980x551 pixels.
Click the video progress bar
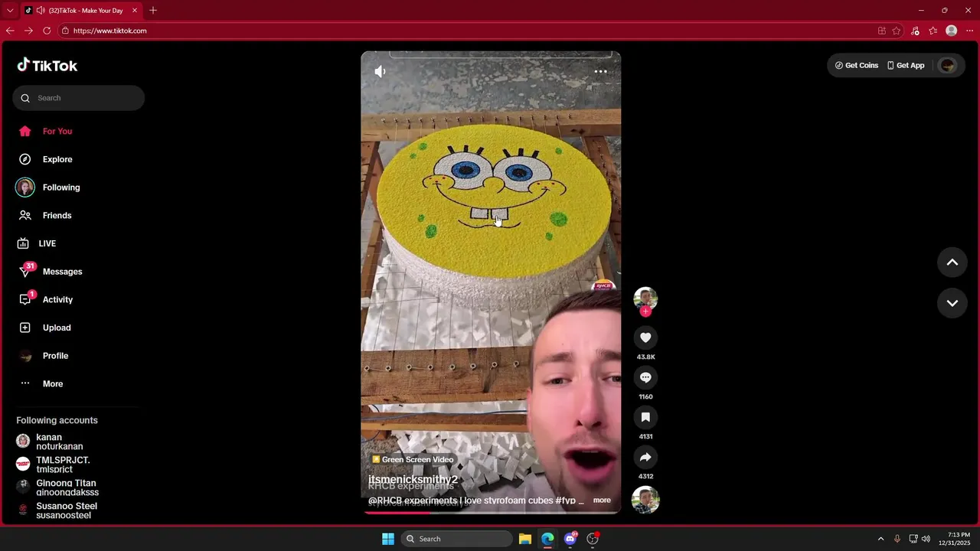pos(491,513)
